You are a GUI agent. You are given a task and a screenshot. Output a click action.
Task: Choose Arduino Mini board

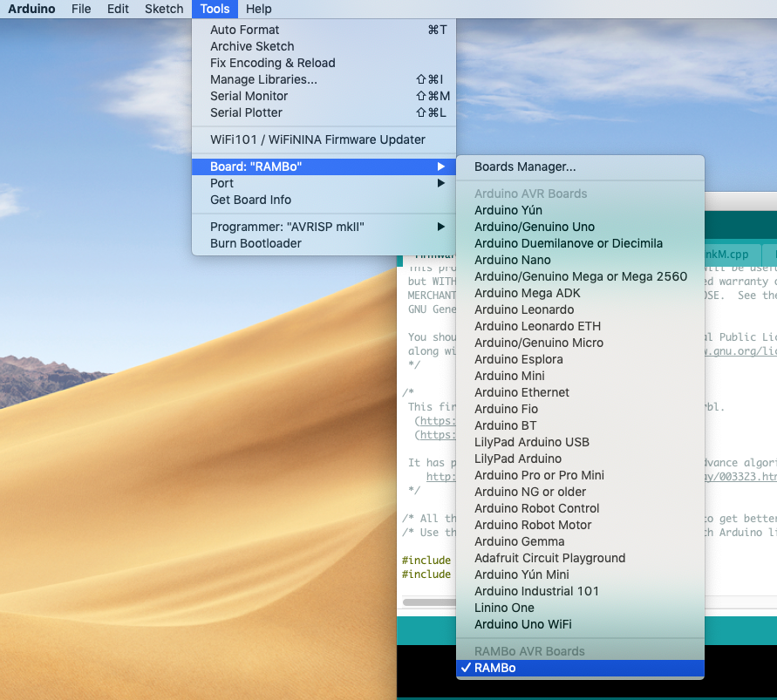[580, 376]
